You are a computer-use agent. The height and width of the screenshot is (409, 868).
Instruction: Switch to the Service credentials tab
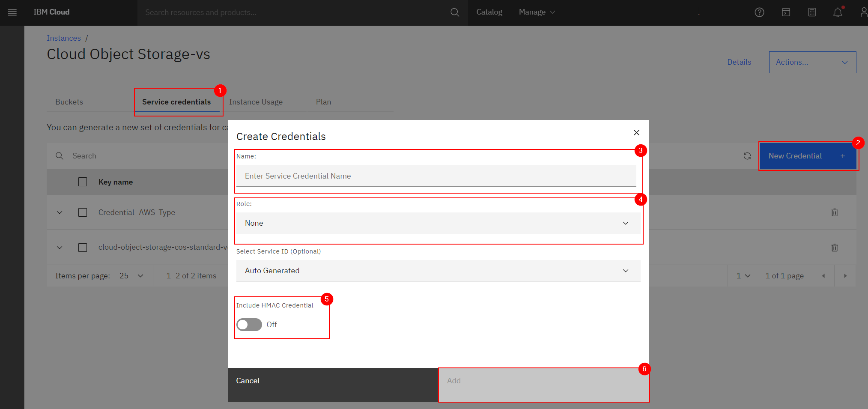pos(176,102)
